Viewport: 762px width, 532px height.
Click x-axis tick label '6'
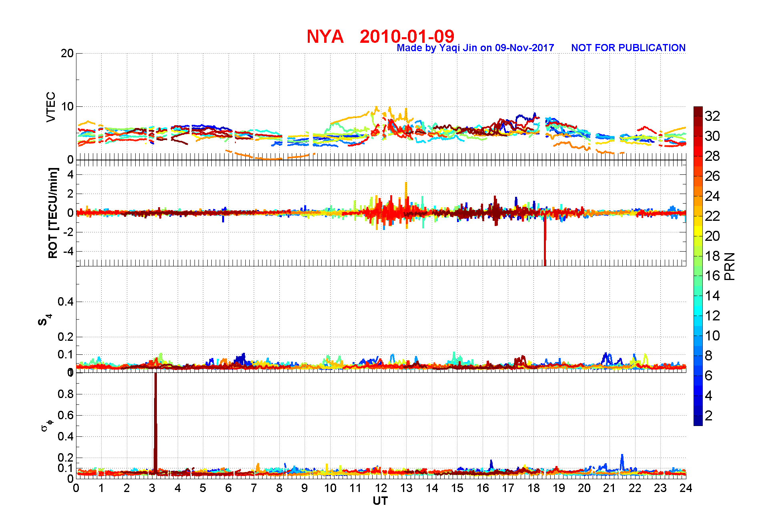click(229, 488)
